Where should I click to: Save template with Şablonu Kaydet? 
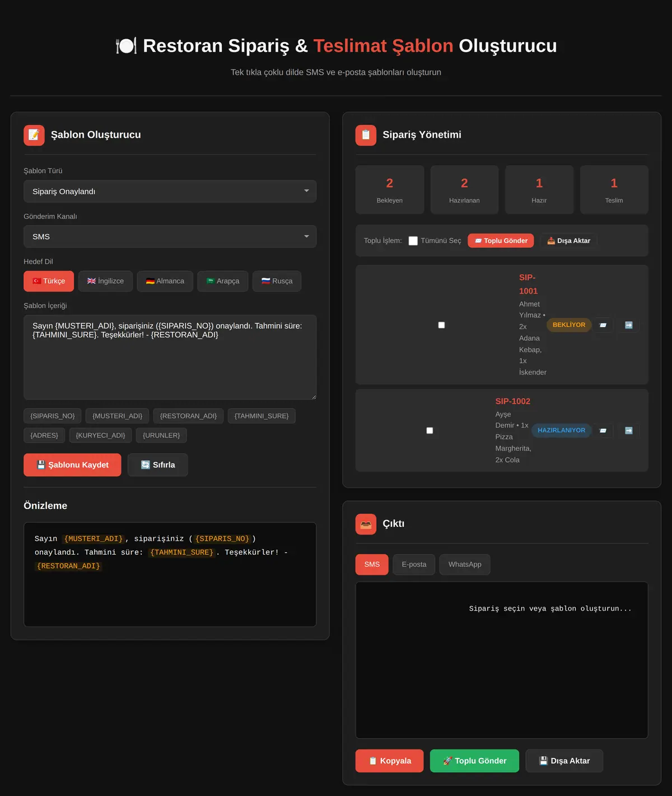(72, 465)
